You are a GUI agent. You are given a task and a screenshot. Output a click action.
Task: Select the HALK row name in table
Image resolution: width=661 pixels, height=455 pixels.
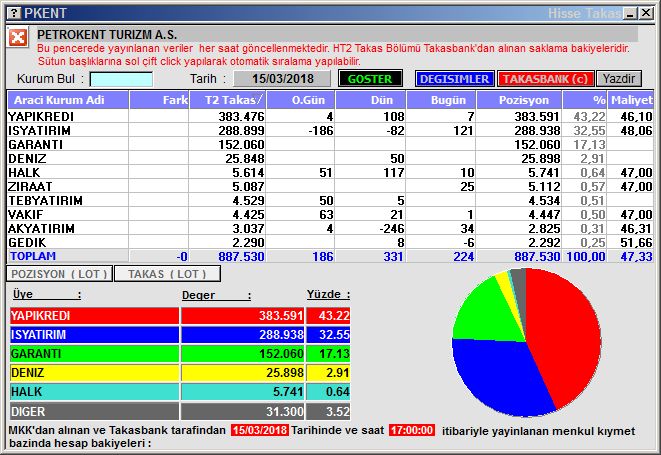pos(24,172)
